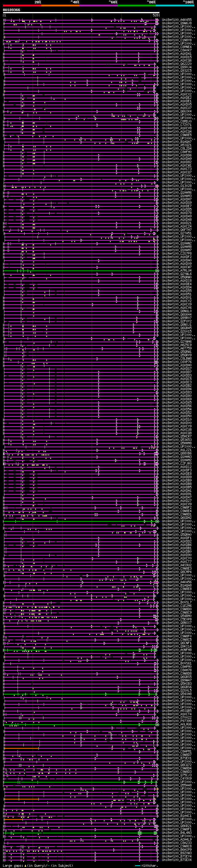197x868 pixels.
Task: Select hit label UniRef100_A1KCQ4
Action: (x=177, y=132)
